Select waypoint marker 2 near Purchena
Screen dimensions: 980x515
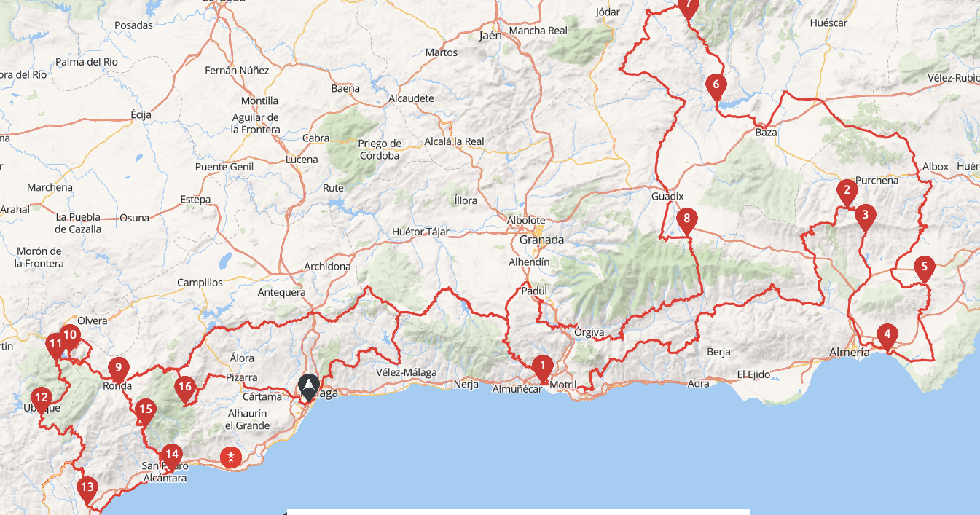846,193
